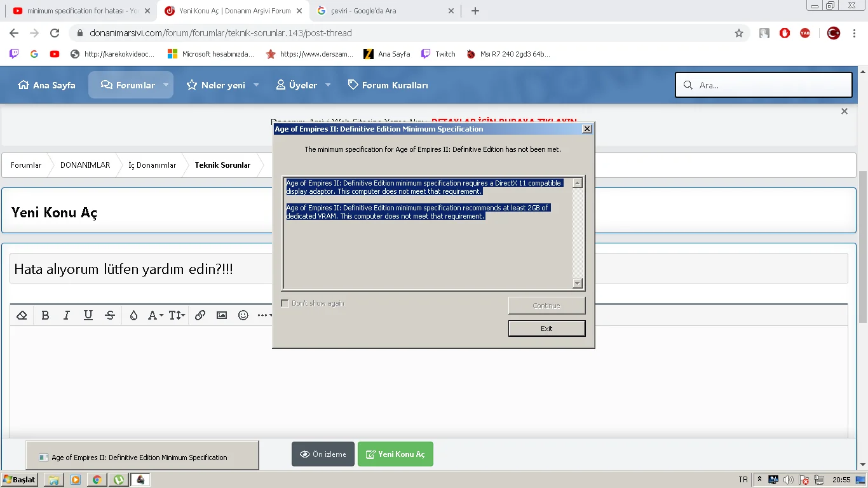Open the Forum Kuralları navigation item

(x=388, y=85)
